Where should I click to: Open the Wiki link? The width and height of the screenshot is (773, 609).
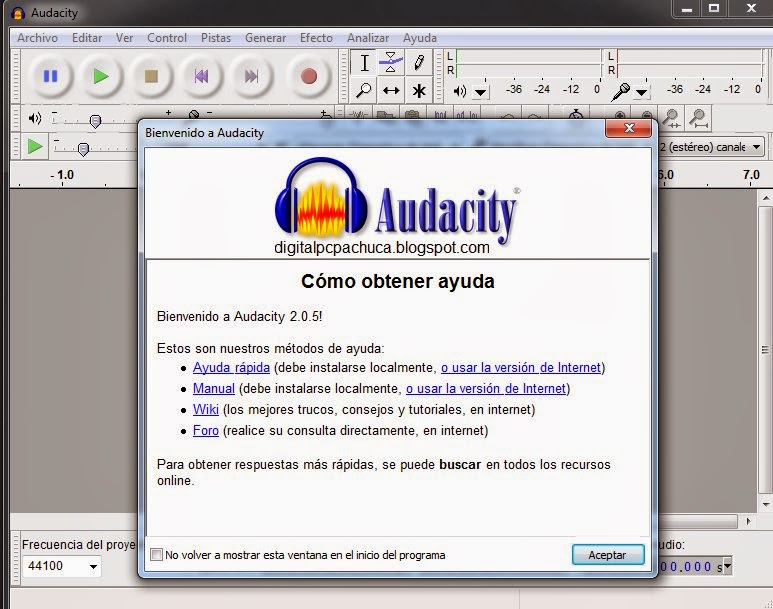point(206,410)
